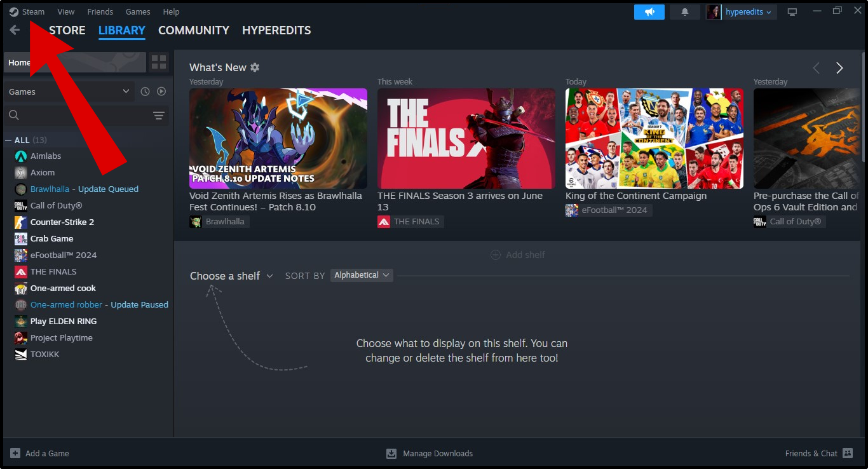Open the HYPEREDITS profile tab
Viewport: 868px width, 469px height.
click(276, 30)
